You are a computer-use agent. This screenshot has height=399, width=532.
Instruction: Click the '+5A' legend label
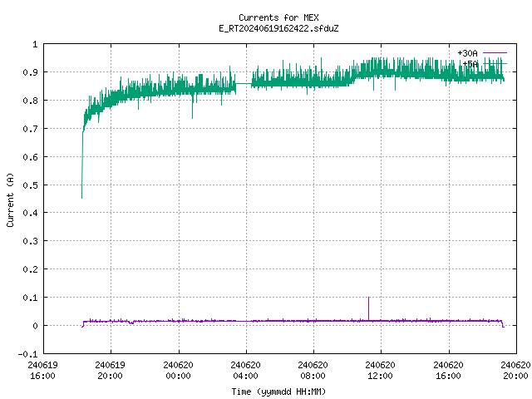470,64
